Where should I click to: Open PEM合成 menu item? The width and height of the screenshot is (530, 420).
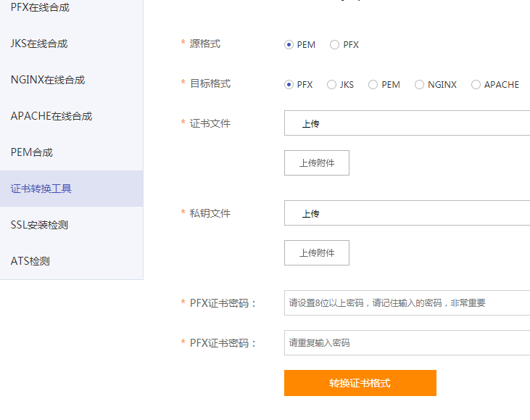pos(32,152)
